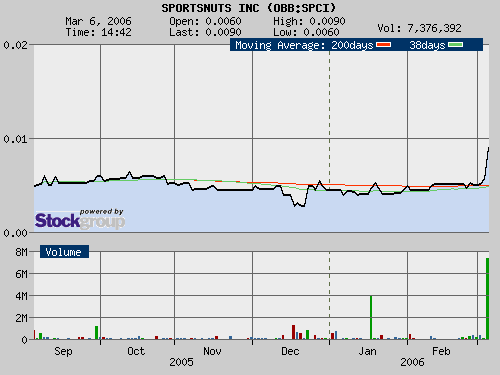Click the 'Open: 0.0060' value

point(205,21)
